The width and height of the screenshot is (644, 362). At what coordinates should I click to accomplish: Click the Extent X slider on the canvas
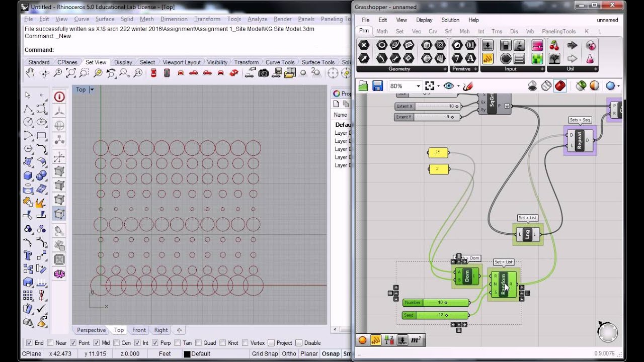[427, 106]
